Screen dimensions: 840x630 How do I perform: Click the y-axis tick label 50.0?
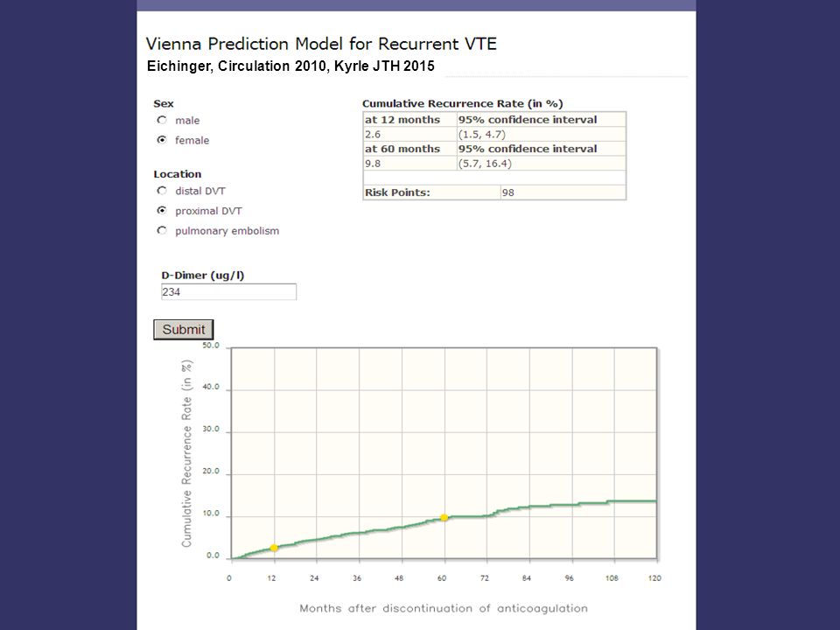tap(211, 346)
